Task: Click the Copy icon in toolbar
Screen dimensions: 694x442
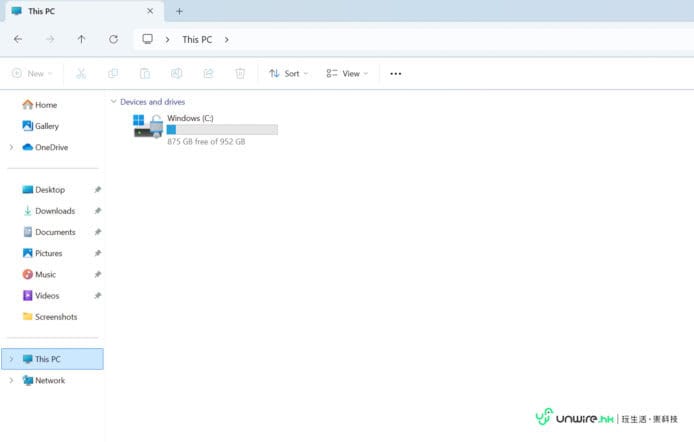Action: 113,73
